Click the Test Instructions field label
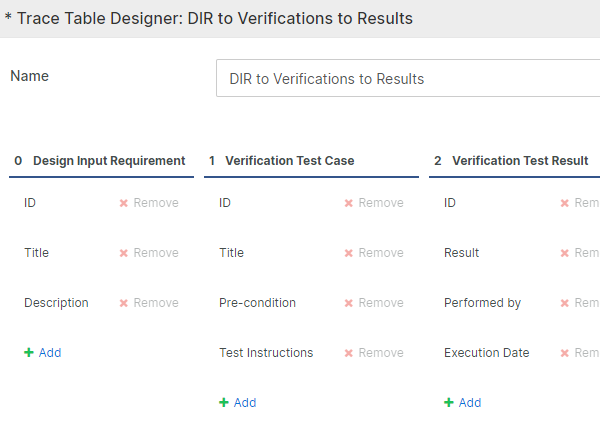Viewport: 600px width, 440px height. point(266,353)
